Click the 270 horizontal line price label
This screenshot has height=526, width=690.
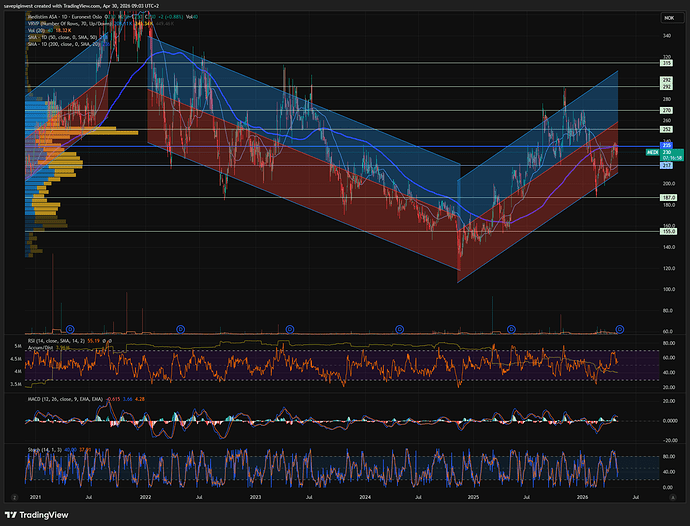[667, 110]
